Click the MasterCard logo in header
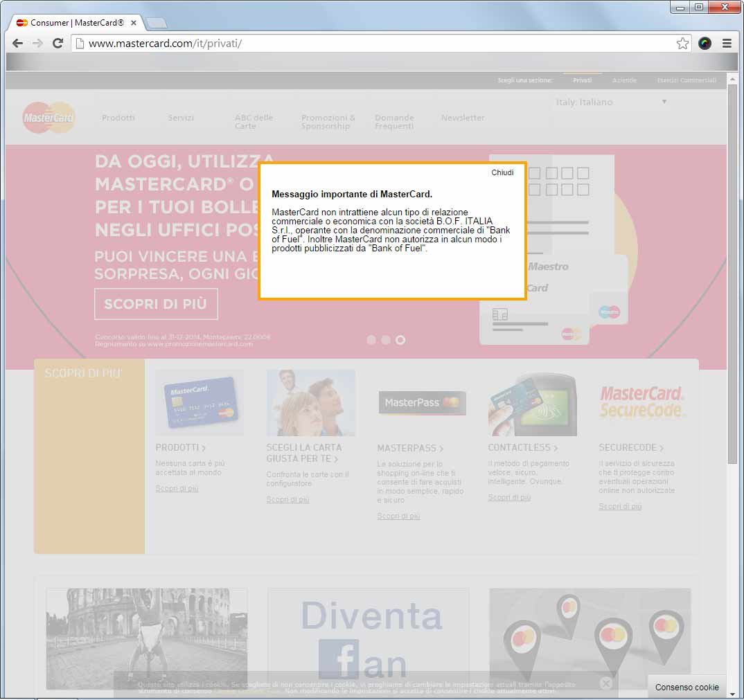Viewport: 744px width, 700px height. point(49,117)
